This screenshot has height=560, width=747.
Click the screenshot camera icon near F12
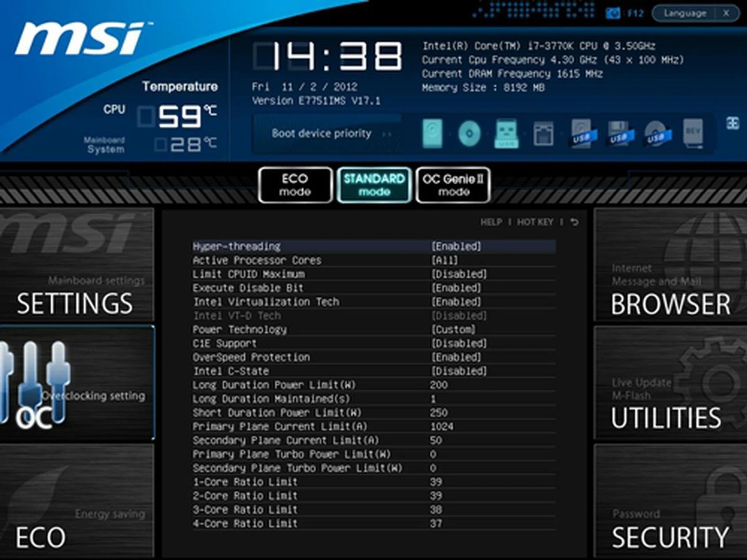click(x=613, y=13)
